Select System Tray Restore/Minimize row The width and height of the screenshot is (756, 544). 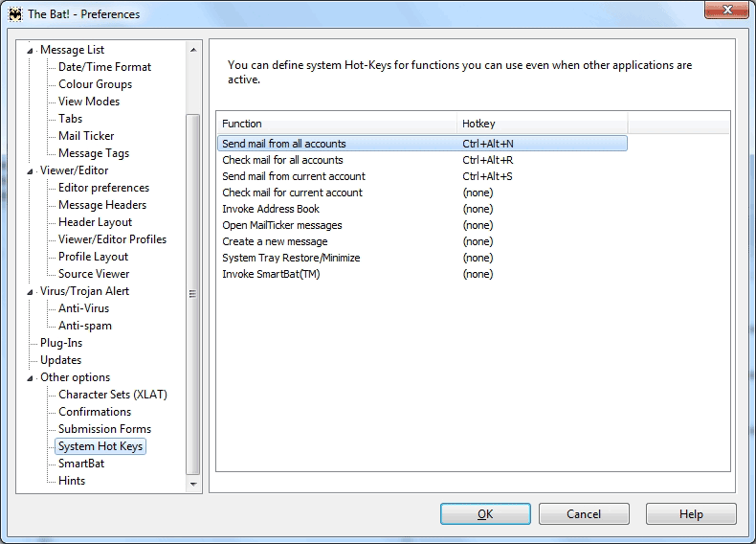click(422, 258)
